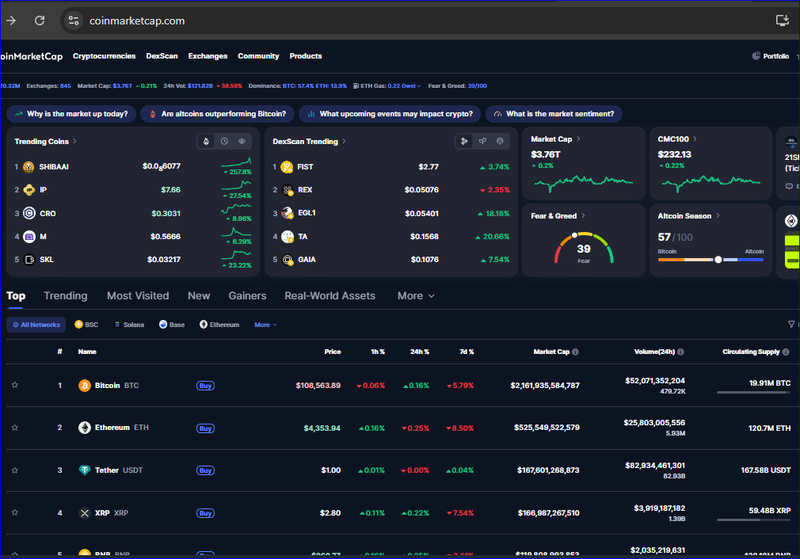Switch to the Most Visited tab
The image size is (800, 559).
(x=138, y=296)
